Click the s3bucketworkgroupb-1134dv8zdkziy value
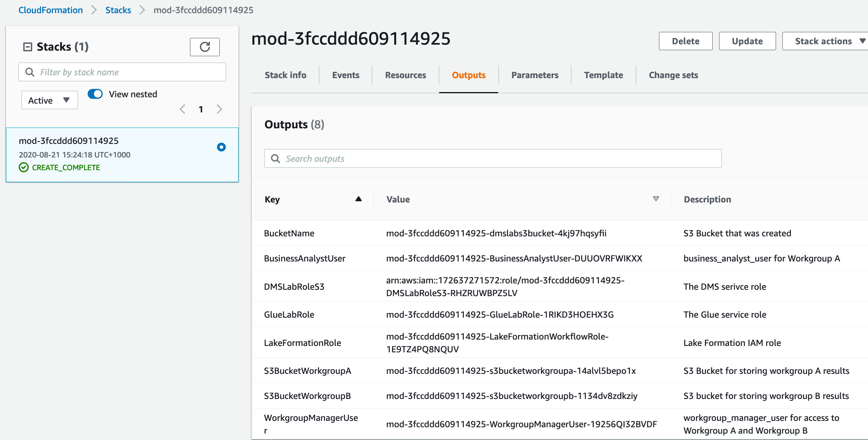The width and height of the screenshot is (868, 440). pos(512,396)
